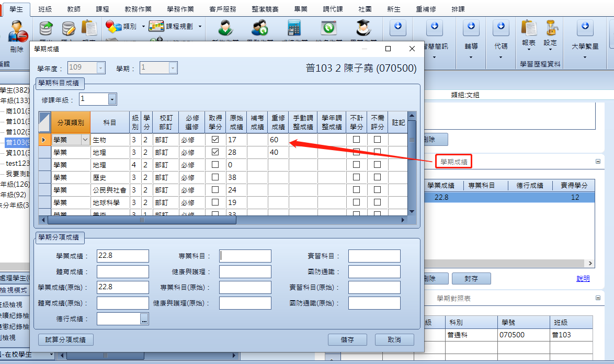614x364 pixels.
Task: Click the 類別 category icon
Action: click(x=113, y=26)
